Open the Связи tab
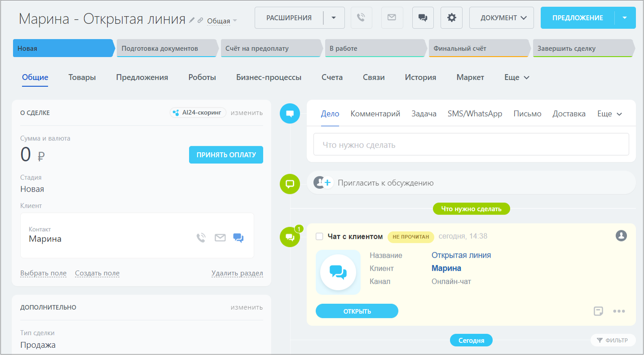 (x=374, y=77)
